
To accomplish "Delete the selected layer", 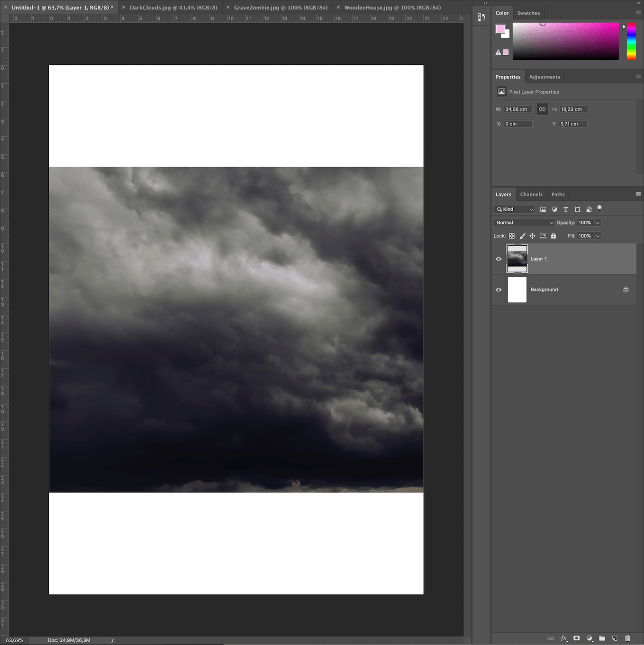I will pyautogui.click(x=627, y=638).
